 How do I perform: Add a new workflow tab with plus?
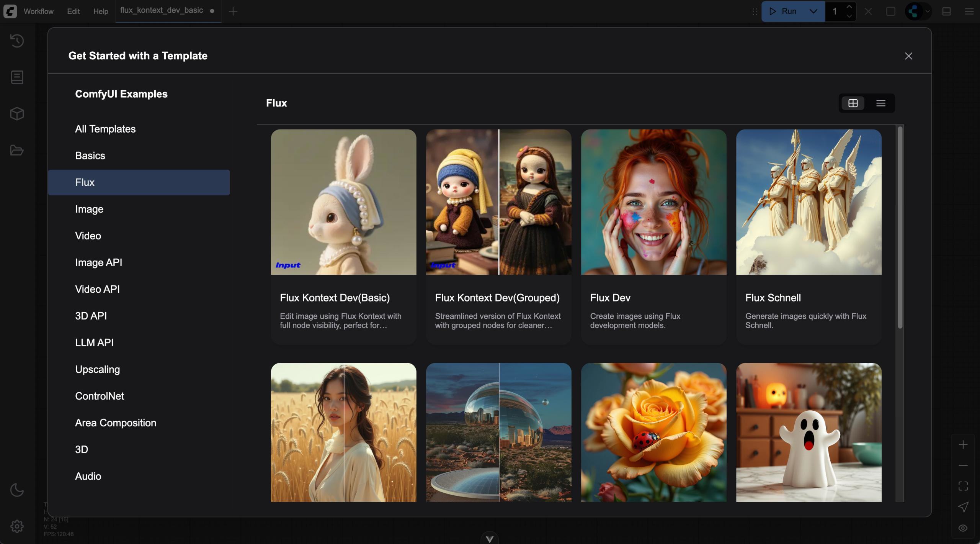tap(233, 11)
